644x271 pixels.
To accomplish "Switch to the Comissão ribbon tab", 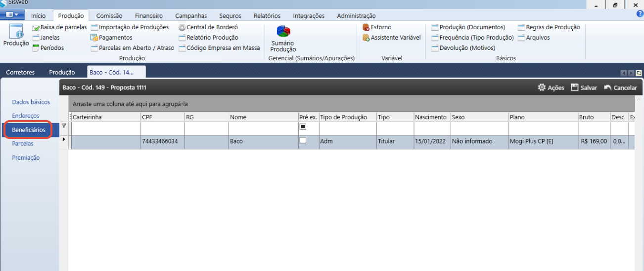I will pyautogui.click(x=109, y=16).
